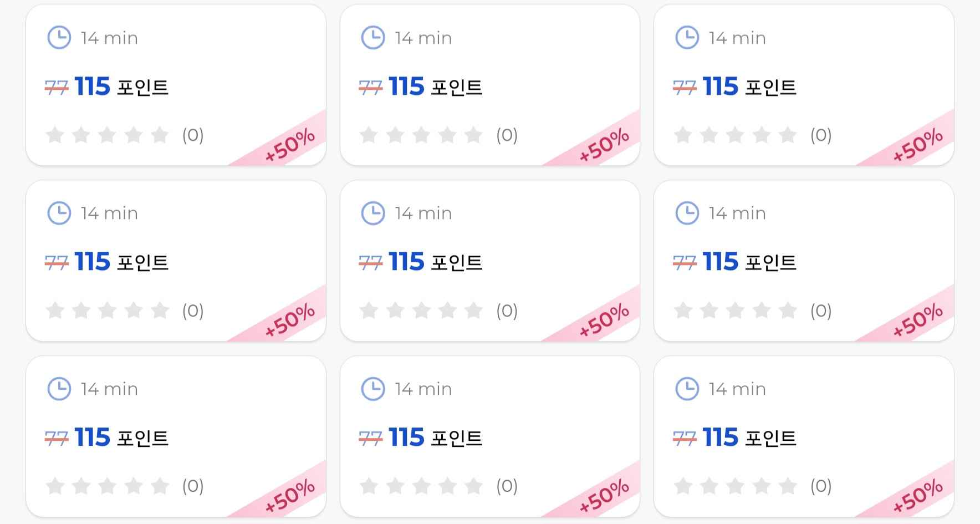Viewport: 980px width, 524px height.
Task: Click the clock icon on the top-right card
Action: click(687, 38)
